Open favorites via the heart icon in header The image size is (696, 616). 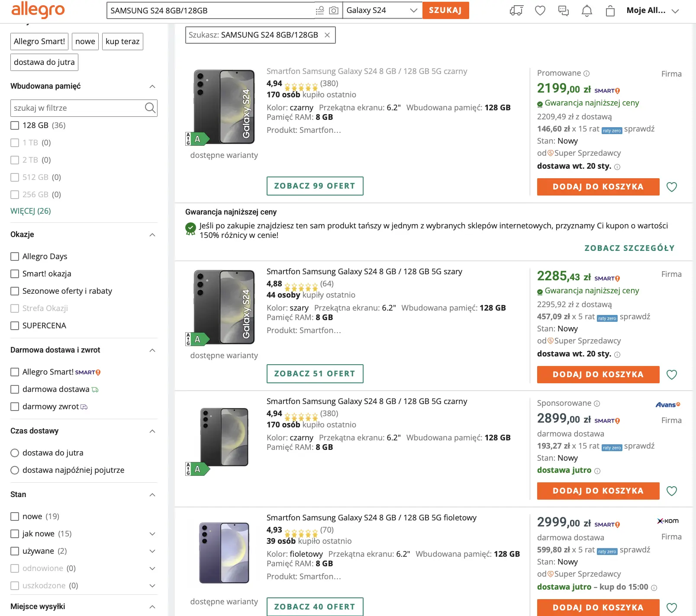[x=540, y=11]
